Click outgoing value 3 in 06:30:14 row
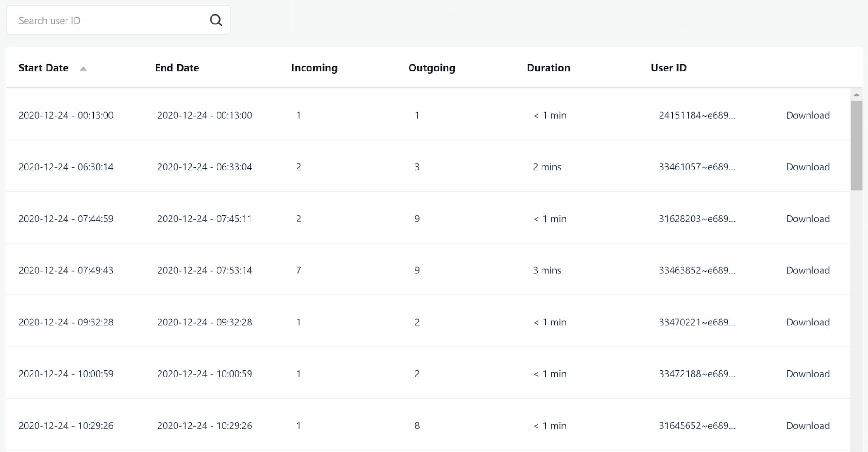Screen dimensions: 868x452 (x=417, y=167)
